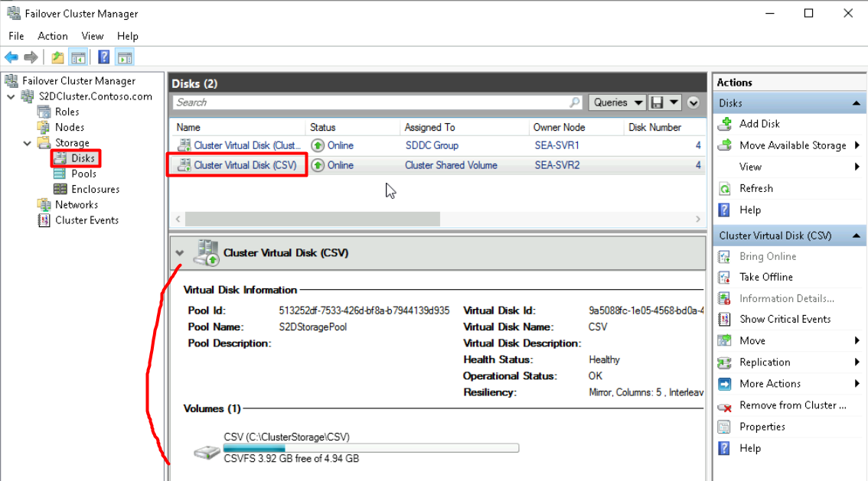Collapse the Storage tree node
The height and width of the screenshot is (481, 868).
pyautogui.click(x=27, y=143)
